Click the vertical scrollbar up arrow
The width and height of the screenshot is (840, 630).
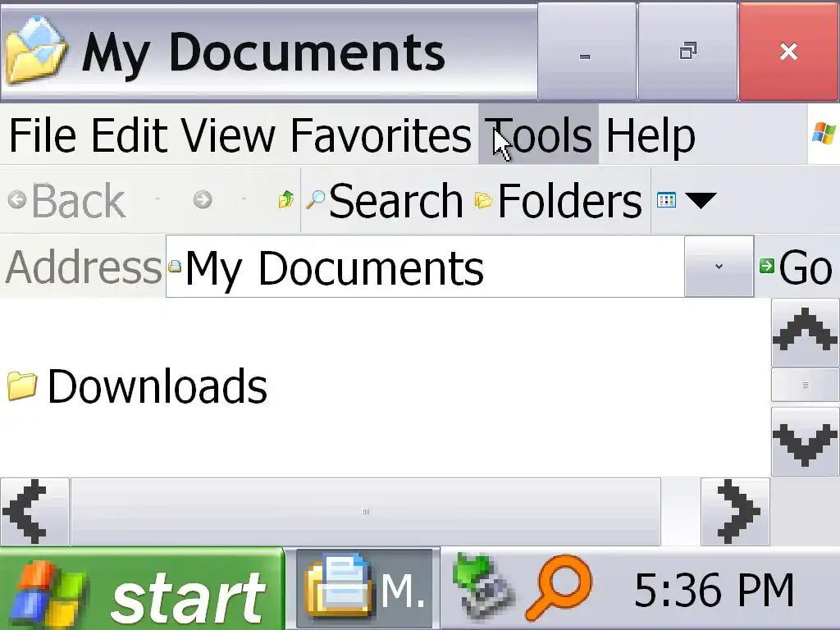(x=805, y=333)
